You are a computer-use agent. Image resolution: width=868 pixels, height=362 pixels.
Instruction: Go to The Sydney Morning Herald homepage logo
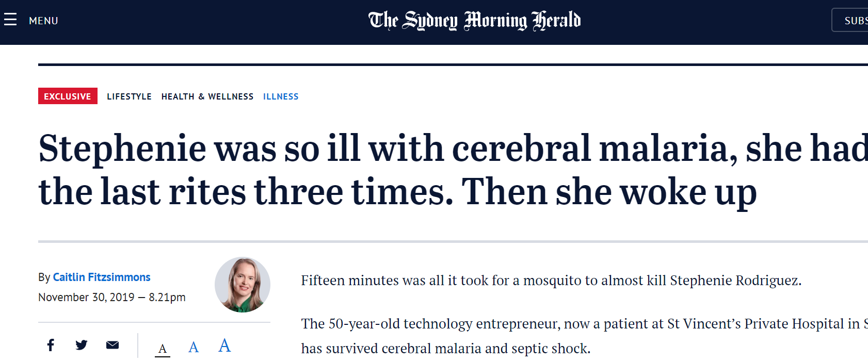point(474,21)
